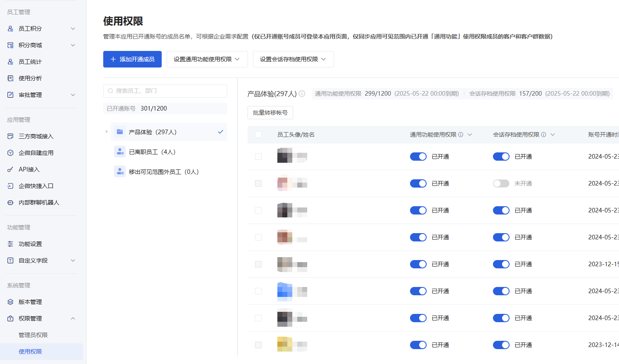This screenshot has height=364, width=619.
Task: Click the 员工统计 icon
Action: pos(10,62)
